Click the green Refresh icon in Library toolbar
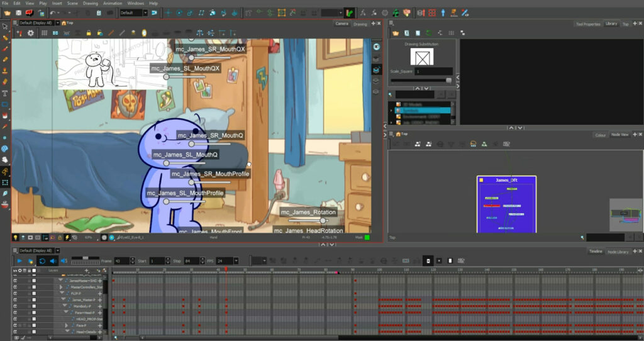The image size is (644, 341). coord(428,33)
